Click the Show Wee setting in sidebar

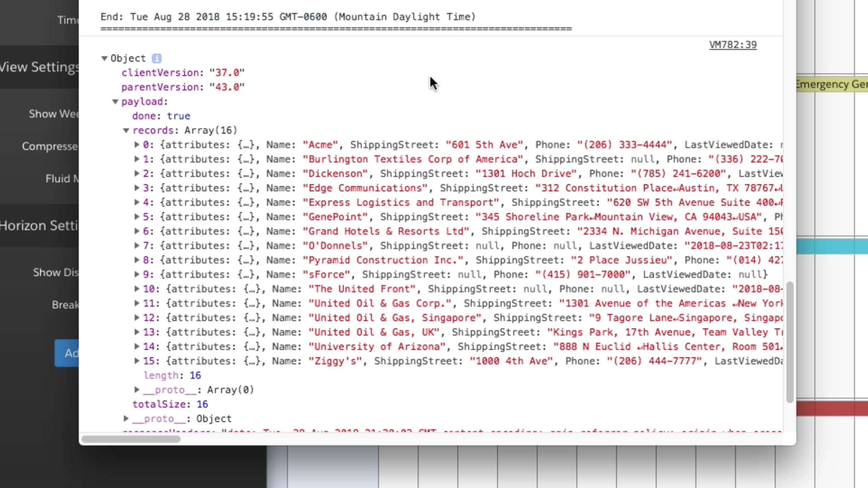point(54,114)
